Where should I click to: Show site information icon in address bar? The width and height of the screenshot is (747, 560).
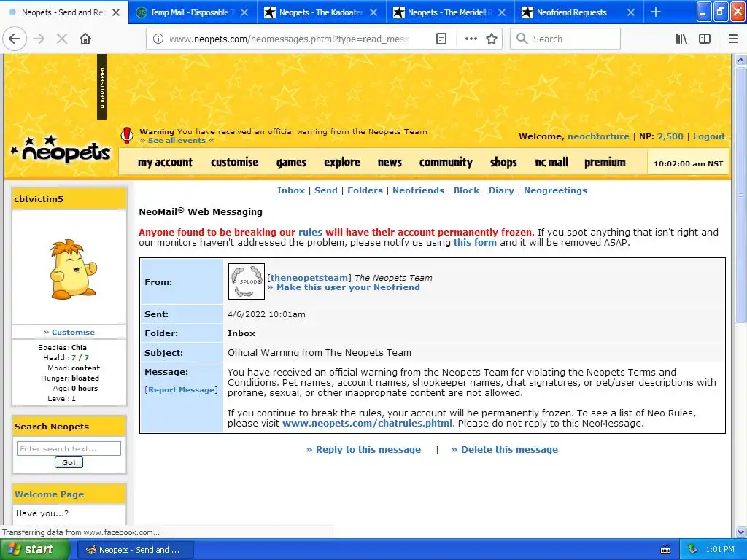(158, 39)
